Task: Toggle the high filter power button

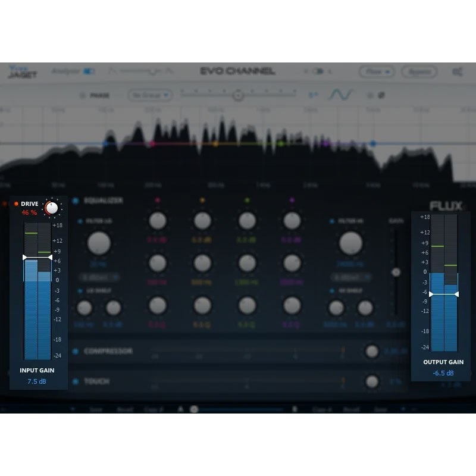Action: point(332,221)
